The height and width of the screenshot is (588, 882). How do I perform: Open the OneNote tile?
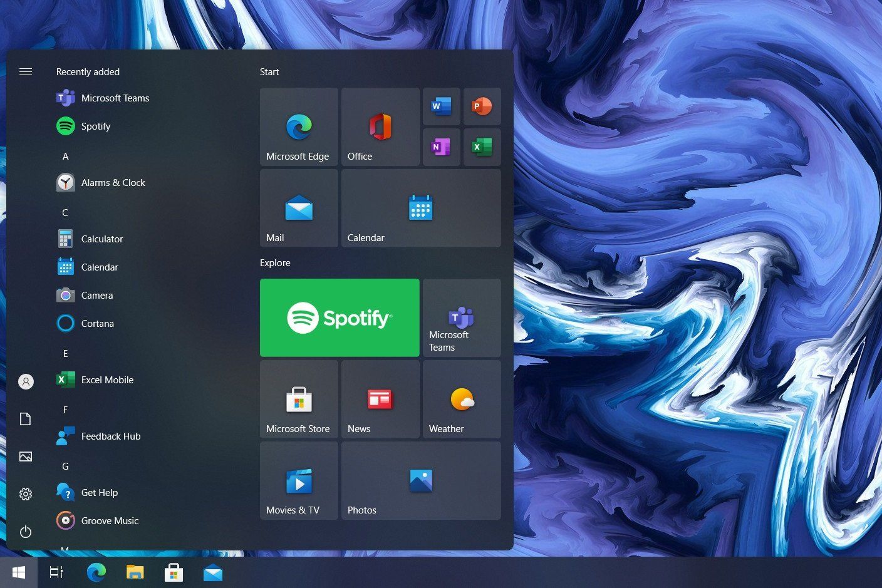441,147
